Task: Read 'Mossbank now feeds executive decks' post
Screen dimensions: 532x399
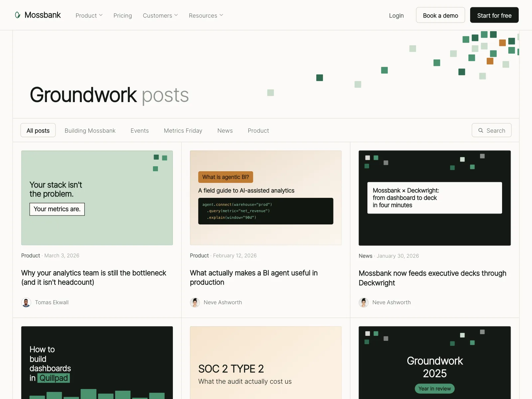Action: tap(433, 278)
